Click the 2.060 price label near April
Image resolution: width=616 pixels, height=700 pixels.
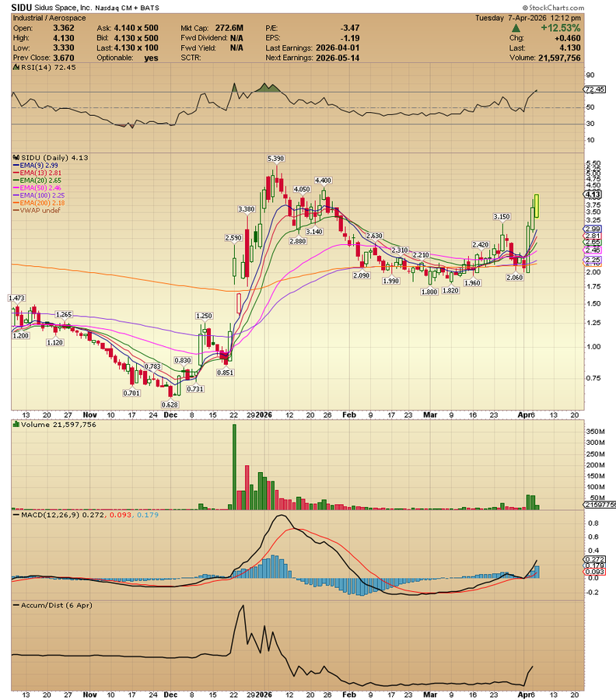tap(515, 277)
